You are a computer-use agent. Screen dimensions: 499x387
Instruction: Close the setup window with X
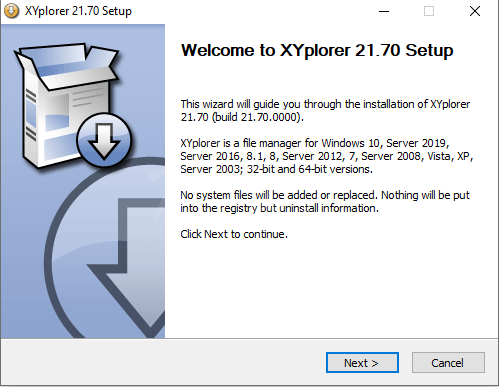pyautogui.click(x=475, y=11)
